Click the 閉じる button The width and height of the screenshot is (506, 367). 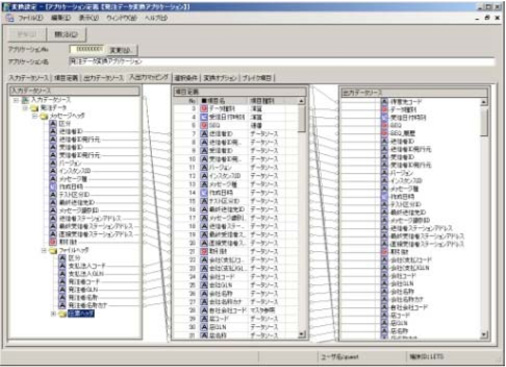pos(66,34)
